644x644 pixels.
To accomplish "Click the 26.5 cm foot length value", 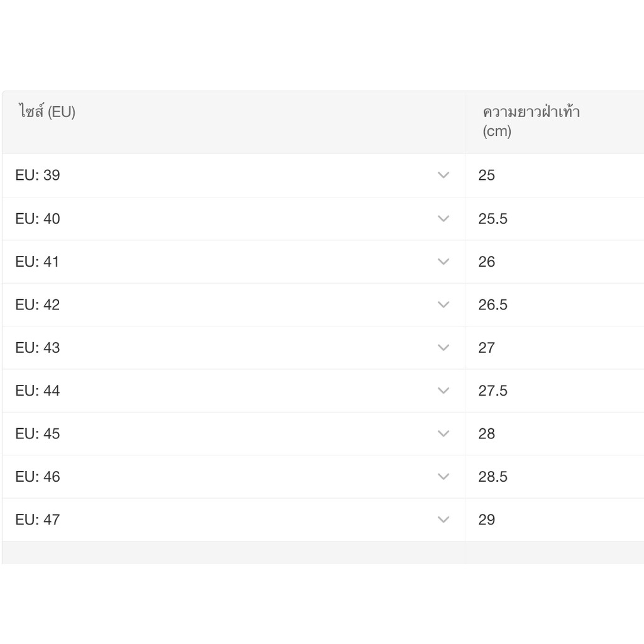I will (x=492, y=305).
